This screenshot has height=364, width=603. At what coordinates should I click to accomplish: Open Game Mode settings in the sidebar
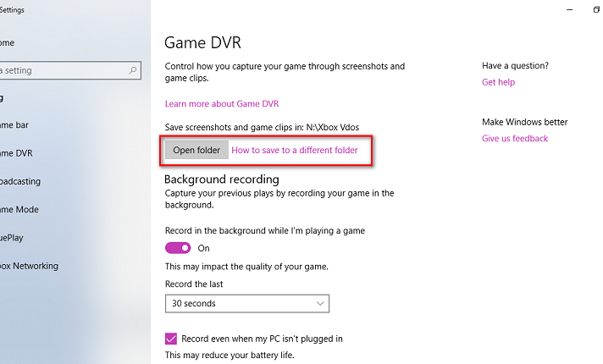pyautogui.click(x=19, y=209)
